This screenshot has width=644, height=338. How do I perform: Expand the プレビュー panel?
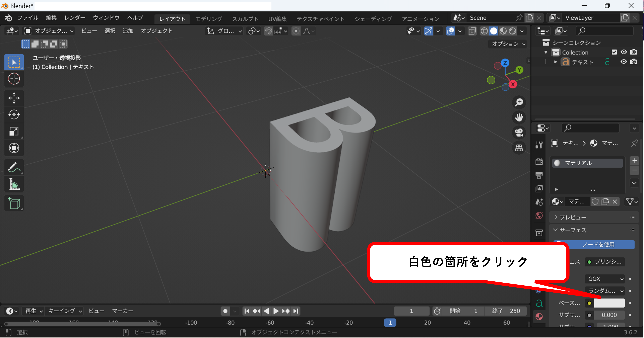pyautogui.click(x=572, y=217)
